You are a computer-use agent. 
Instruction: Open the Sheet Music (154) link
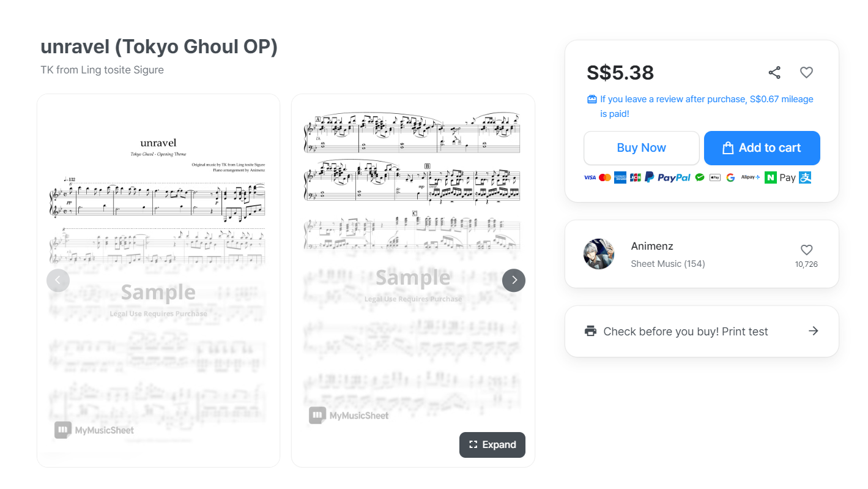click(668, 264)
